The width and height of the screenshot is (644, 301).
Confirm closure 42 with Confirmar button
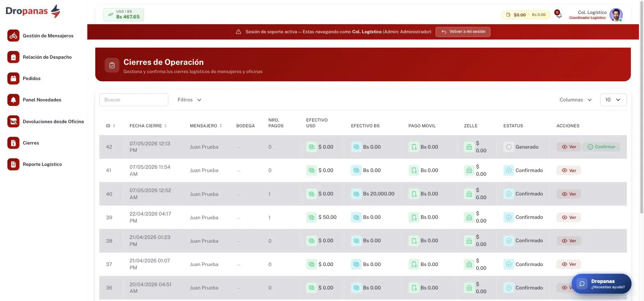click(601, 147)
